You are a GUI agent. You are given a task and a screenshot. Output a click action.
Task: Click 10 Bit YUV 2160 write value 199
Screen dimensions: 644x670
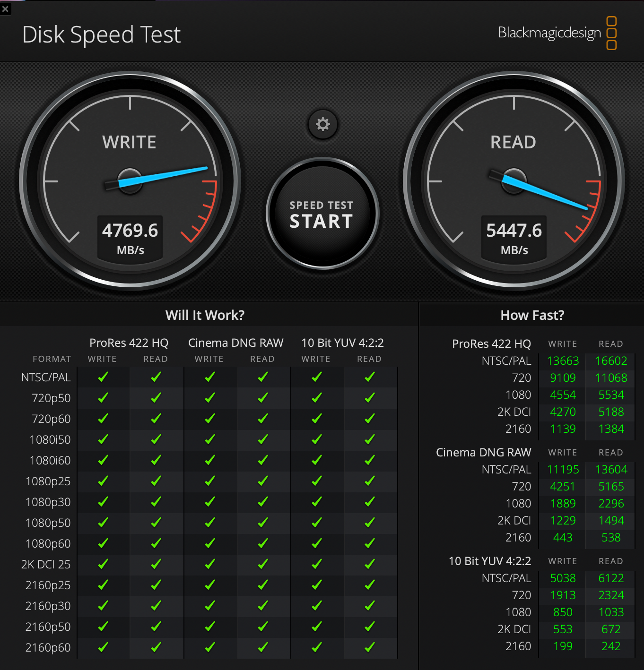563,646
